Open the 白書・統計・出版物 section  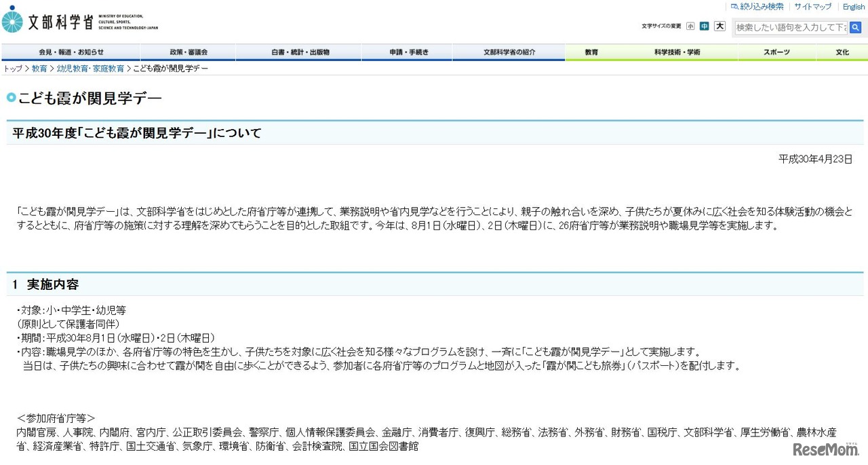(x=298, y=52)
